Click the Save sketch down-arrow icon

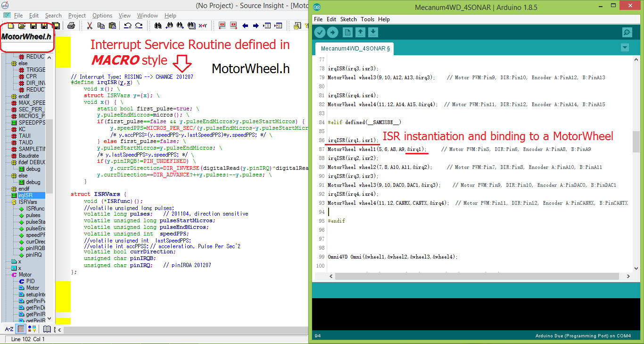373,32
